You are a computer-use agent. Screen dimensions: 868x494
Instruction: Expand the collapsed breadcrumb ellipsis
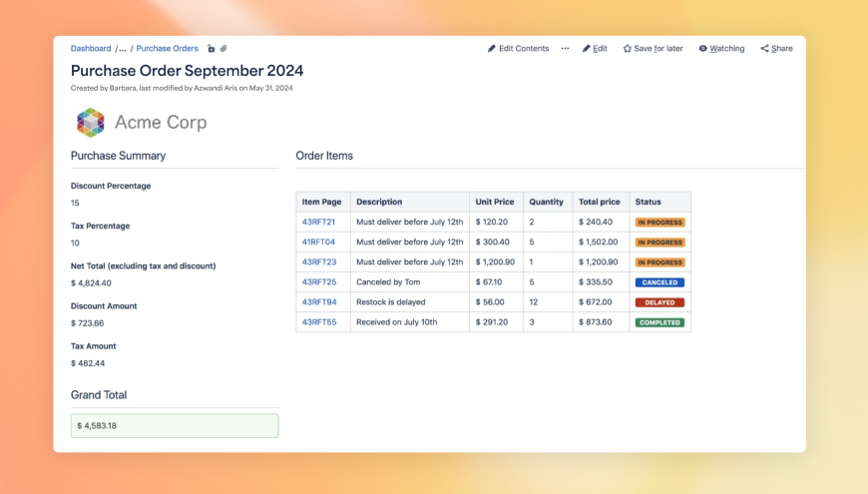(x=122, y=49)
